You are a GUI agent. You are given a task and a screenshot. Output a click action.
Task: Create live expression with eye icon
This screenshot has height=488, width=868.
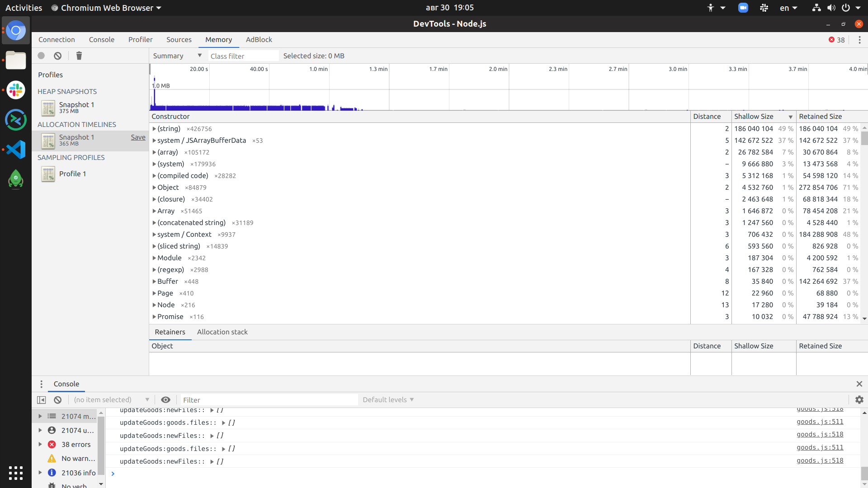pos(165,400)
